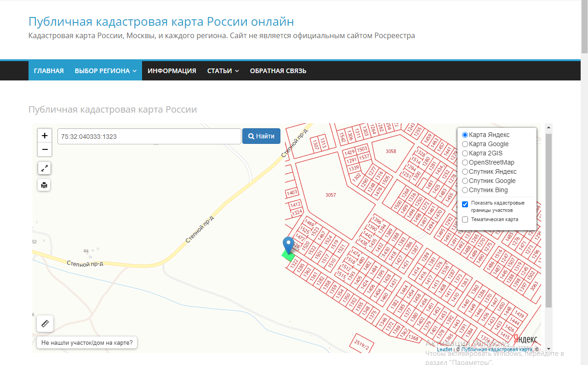Open Leaflet attribution link
This screenshot has height=365, width=588.
coord(445,349)
